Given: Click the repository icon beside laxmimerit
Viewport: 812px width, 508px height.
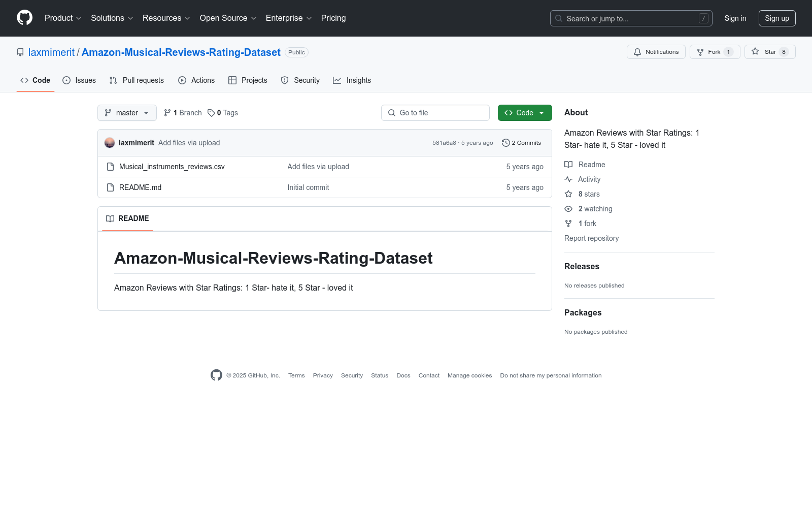Looking at the screenshot, I should click(20, 52).
